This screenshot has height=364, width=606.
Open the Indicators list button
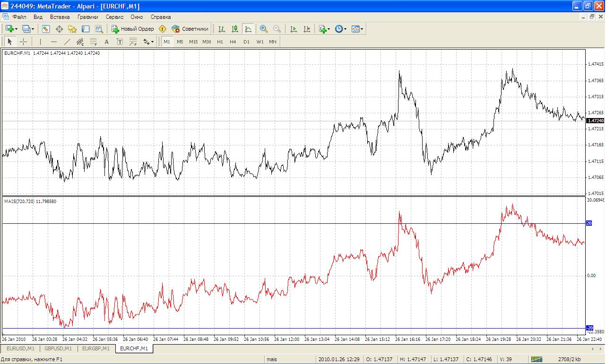pos(323,29)
